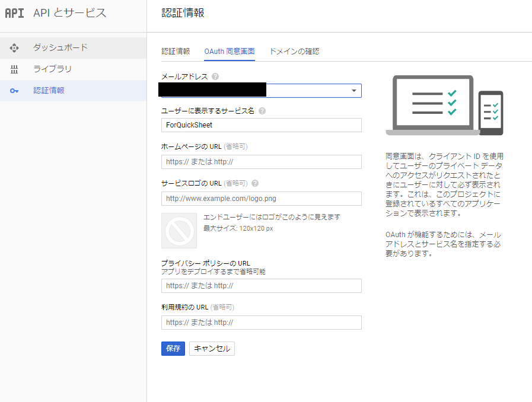The width and height of the screenshot is (532, 402).
Task: Click the プライバシー ポリシーの URL field
Action: (261, 286)
